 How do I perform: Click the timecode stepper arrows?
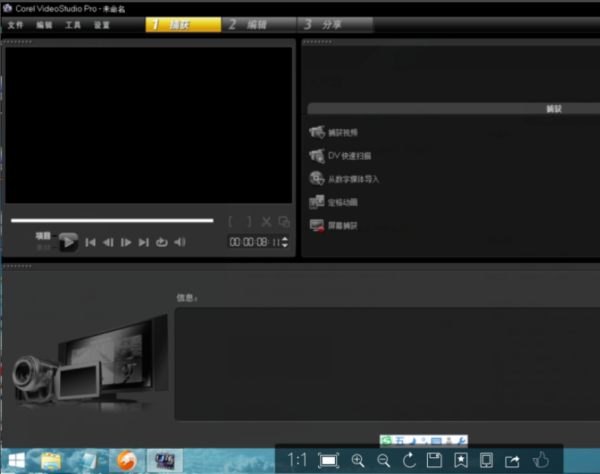click(x=286, y=242)
